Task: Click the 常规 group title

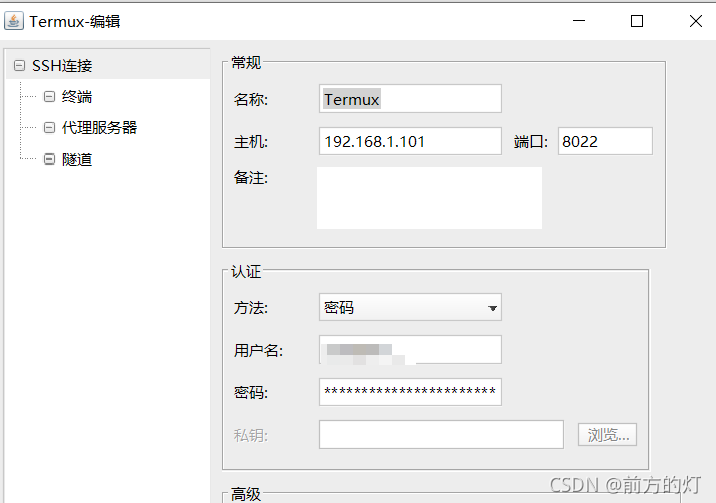Action: (246, 63)
